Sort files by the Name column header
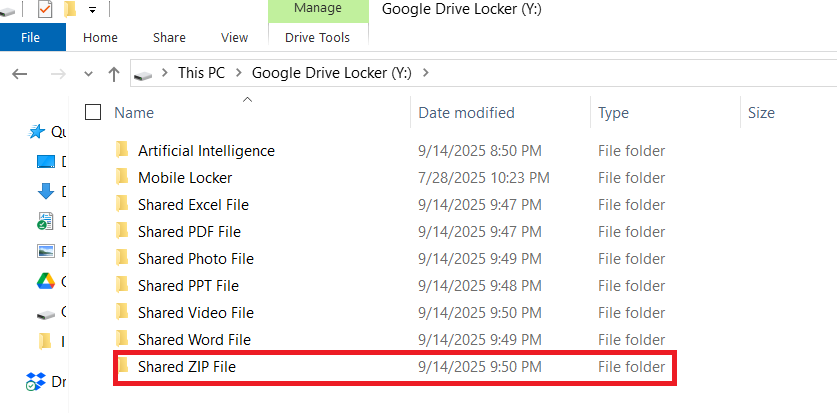Viewport: 838px width, 413px height. point(134,113)
